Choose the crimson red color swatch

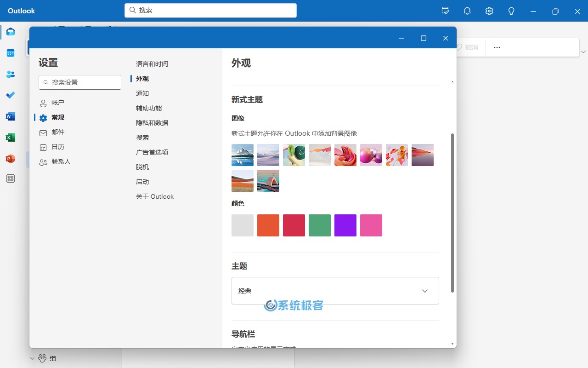(x=294, y=225)
